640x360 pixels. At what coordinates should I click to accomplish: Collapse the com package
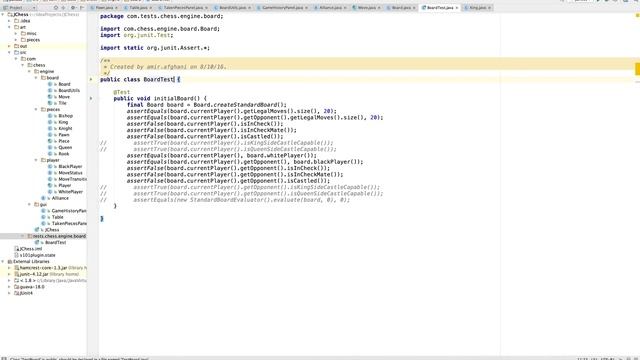16,59
